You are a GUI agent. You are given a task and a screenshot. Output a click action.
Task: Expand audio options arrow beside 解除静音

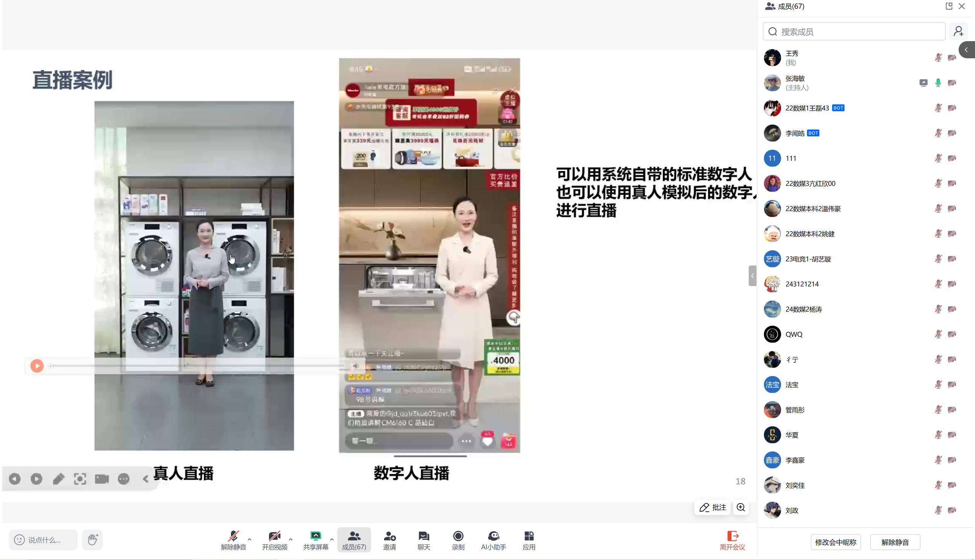pyautogui.click(x=250, y=539)
